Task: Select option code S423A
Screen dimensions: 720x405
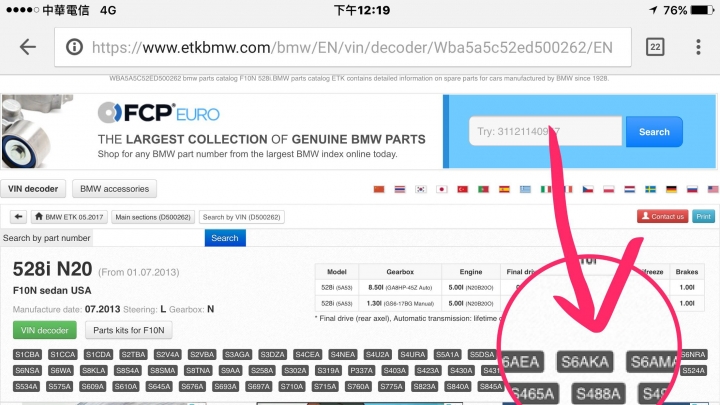Action: click(x=428, y=371)
